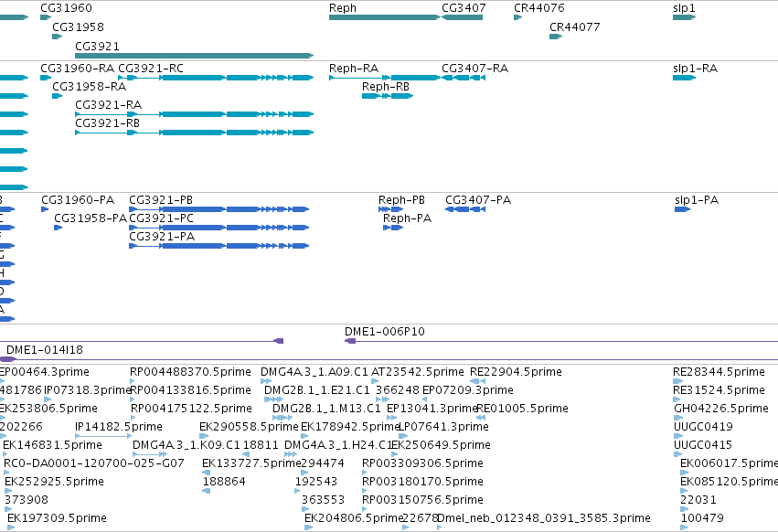
Task: Click the CG3407-RA transcript
Action: (x=464, y=78)
